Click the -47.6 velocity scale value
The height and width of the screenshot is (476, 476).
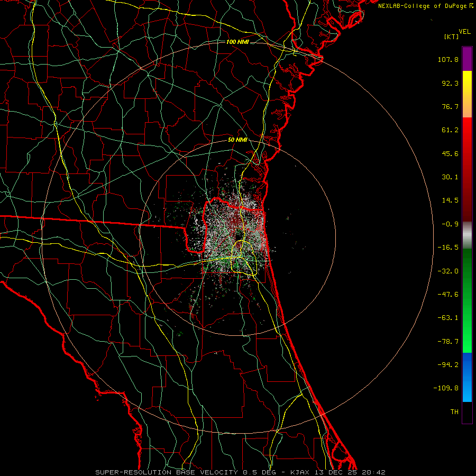coord(448,295)
